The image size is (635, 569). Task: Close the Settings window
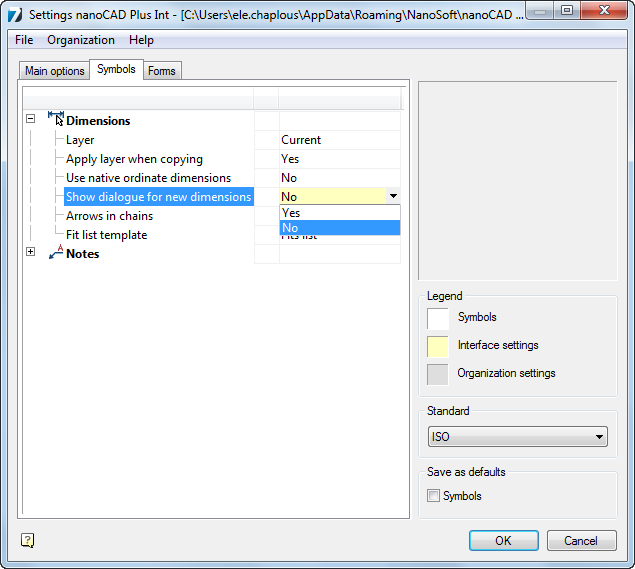[604, 10]
